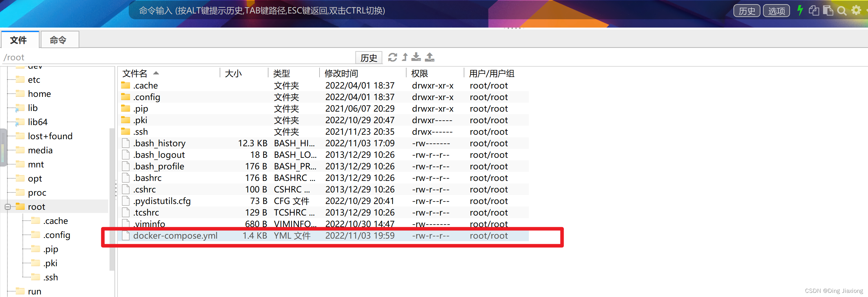The image size is (868, 297).
Task: Click the green lightning bolt icon
Action: (x=800, y=11)
